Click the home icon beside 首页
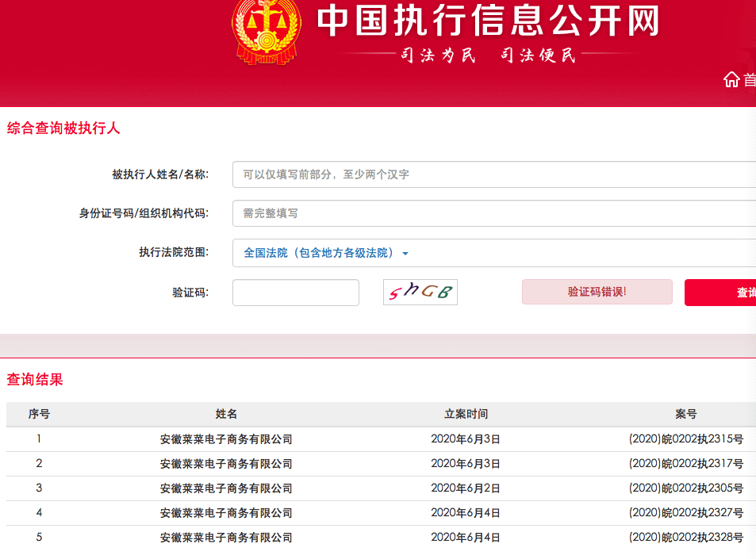The height and width of the screenshot is (559, 756). pyautogui.click(x=731, y=79)
